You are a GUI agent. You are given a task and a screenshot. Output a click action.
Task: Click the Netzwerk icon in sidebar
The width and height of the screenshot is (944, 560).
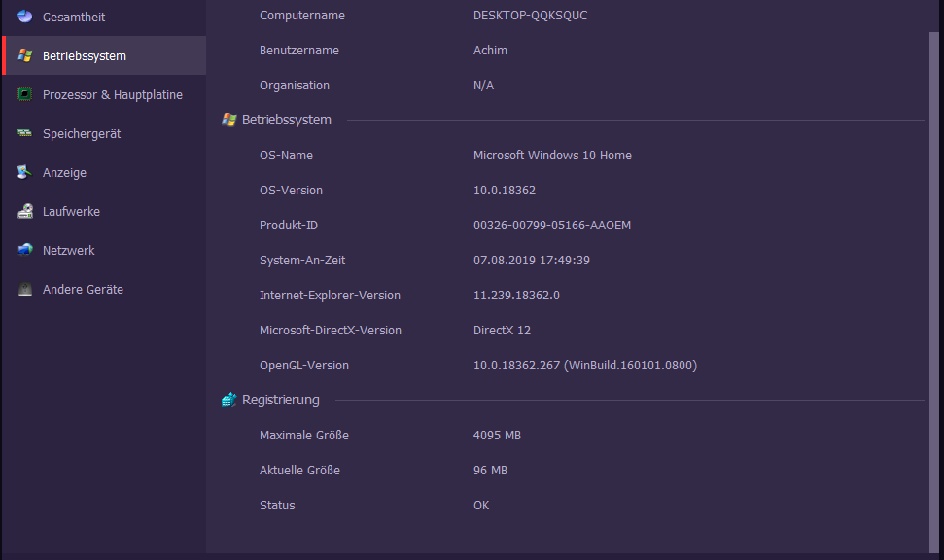tap(24, 250)
